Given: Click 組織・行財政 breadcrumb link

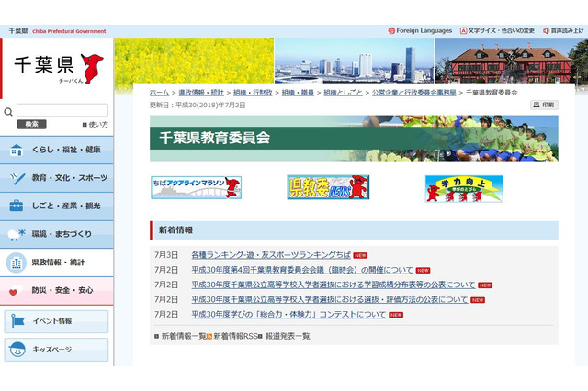Looking at the screenshot, I should coord(253,92).
